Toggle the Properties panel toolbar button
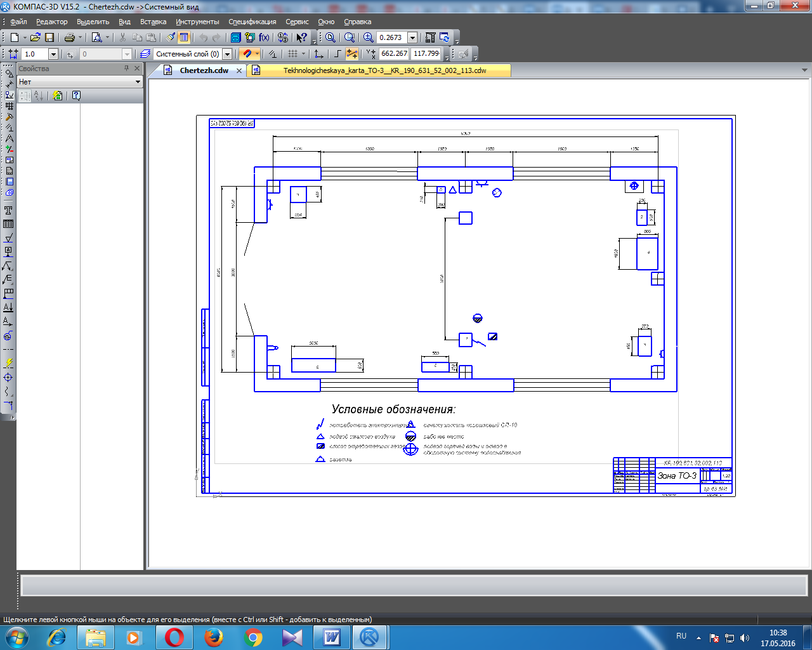 pyautogui.click(x=184, y=37)
